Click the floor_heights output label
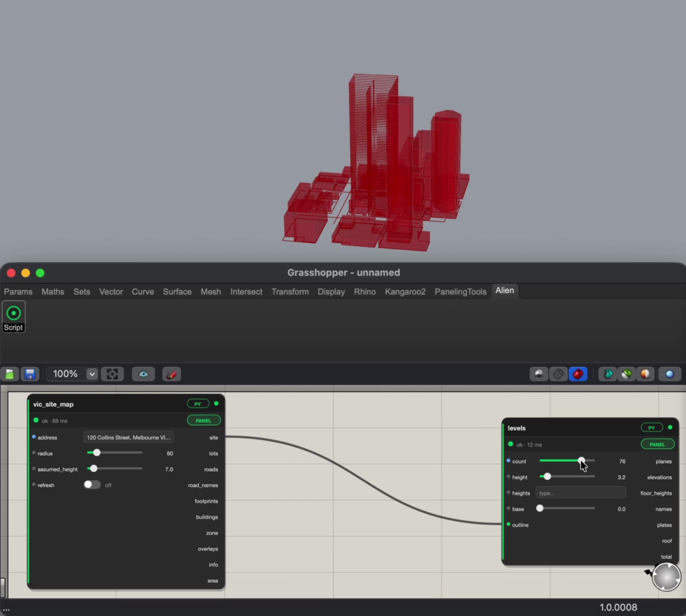Viewport: 686px width, 616px height. tap(656, 493)
